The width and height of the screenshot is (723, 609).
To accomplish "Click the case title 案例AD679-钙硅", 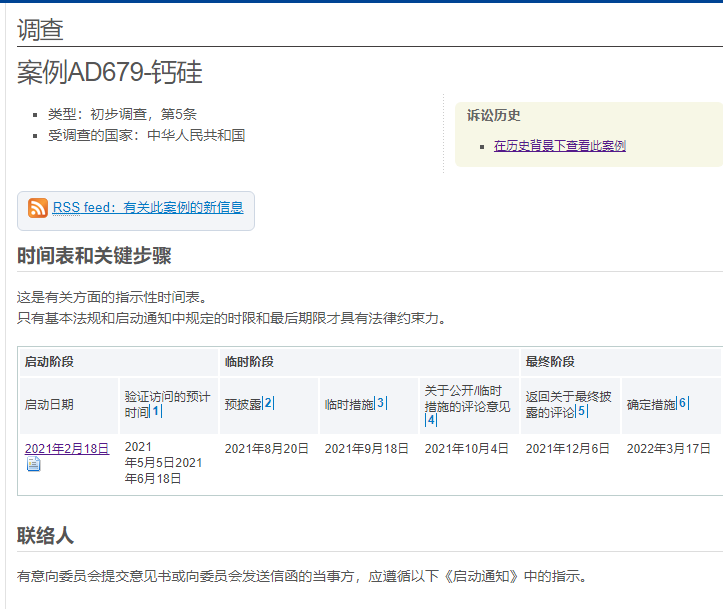I will (109, 73).
